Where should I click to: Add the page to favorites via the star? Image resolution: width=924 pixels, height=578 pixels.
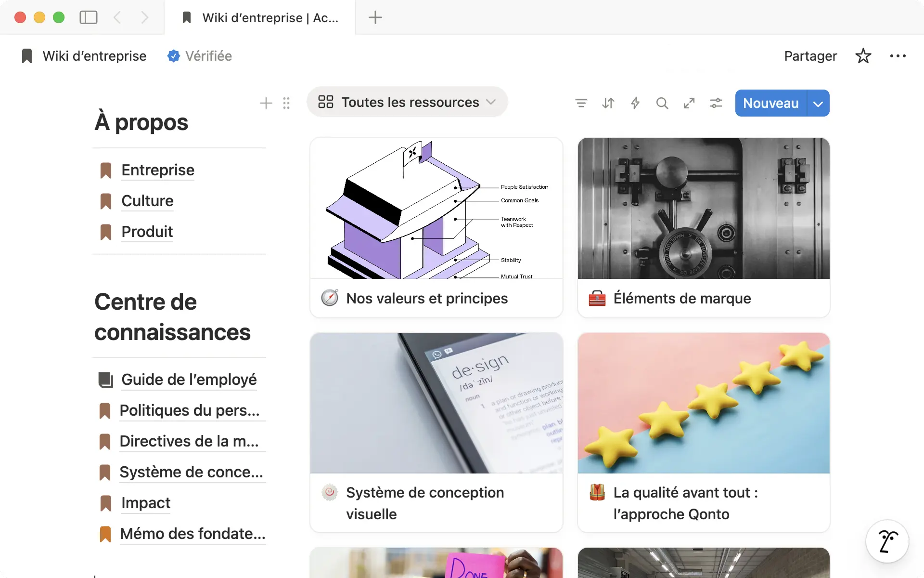(863, 56)
